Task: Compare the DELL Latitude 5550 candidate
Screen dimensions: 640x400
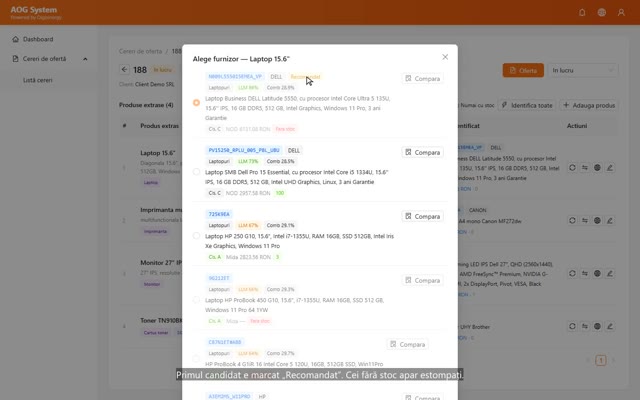Action: pos(422,78)
